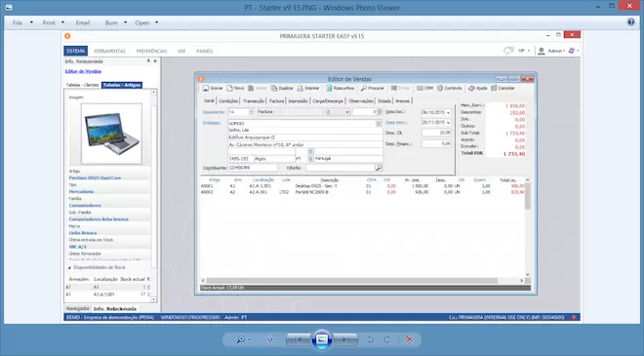Screen dimensions: 644x356
Task: Select the Duplicar toolbar icon
Action: point(274,89)
